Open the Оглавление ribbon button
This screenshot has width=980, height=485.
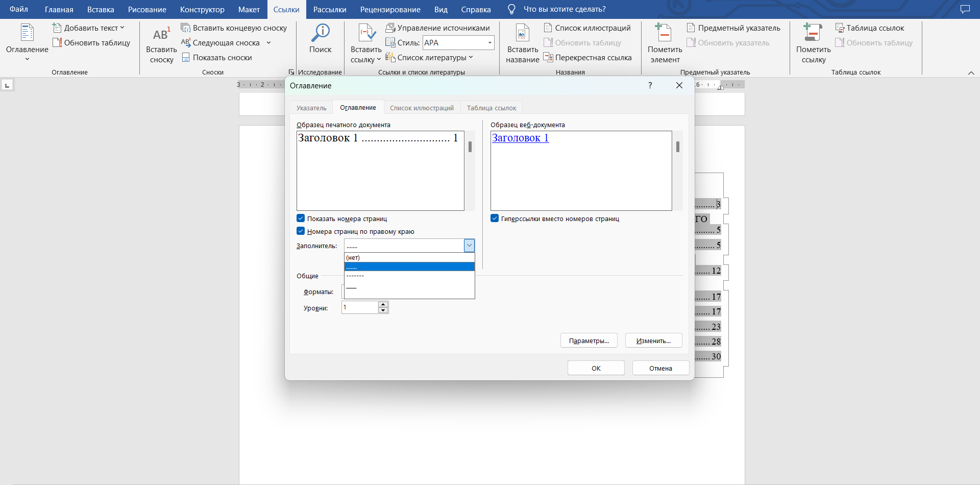pyautogui.click(x=27, y=43)
